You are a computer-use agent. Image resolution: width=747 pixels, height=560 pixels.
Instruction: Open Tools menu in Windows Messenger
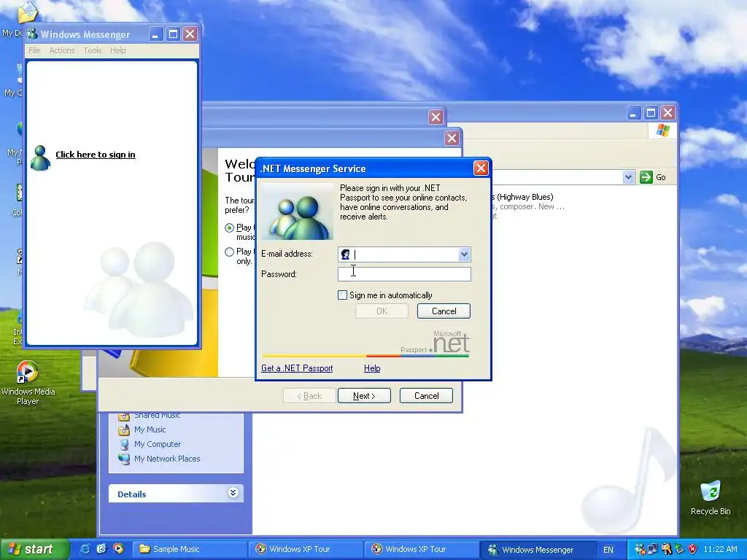tap(93, 50)
